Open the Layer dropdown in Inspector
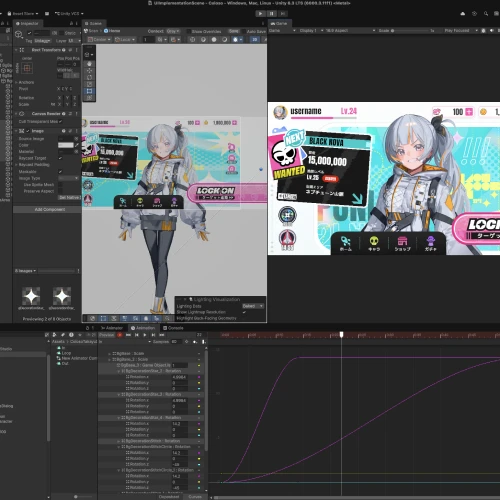Viewport: 500px width, 500px height. [74, 41]
